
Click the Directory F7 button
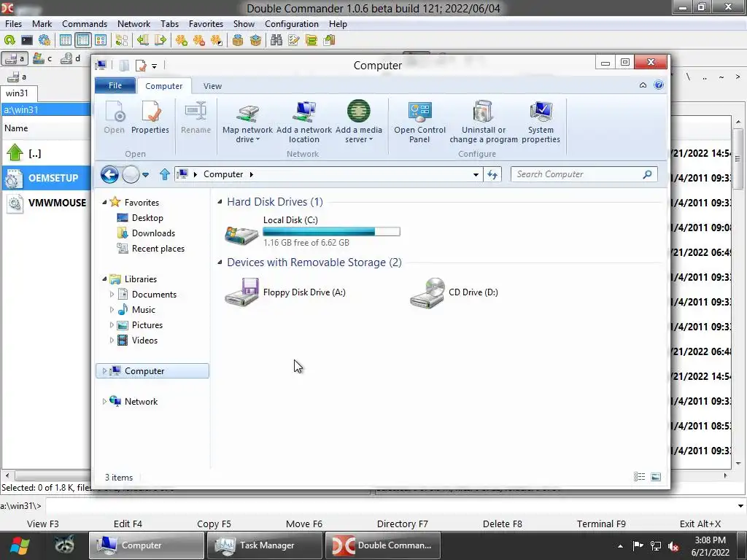[403, 524]
